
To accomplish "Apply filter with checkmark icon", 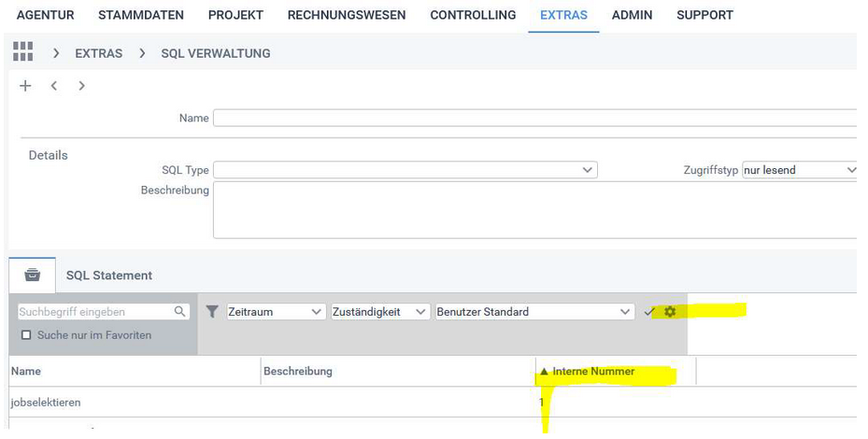I will click(649, 312).
